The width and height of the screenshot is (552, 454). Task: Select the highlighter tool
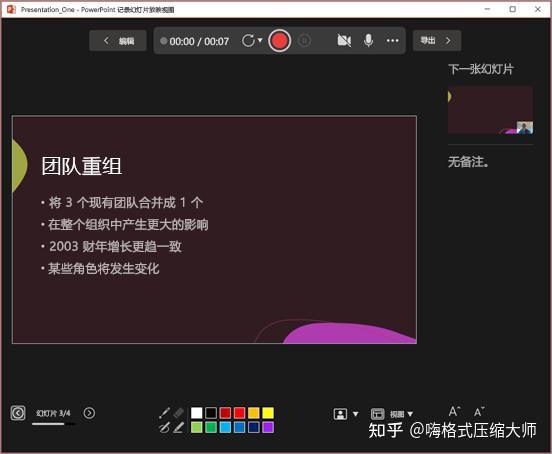[x=178, y=427]
